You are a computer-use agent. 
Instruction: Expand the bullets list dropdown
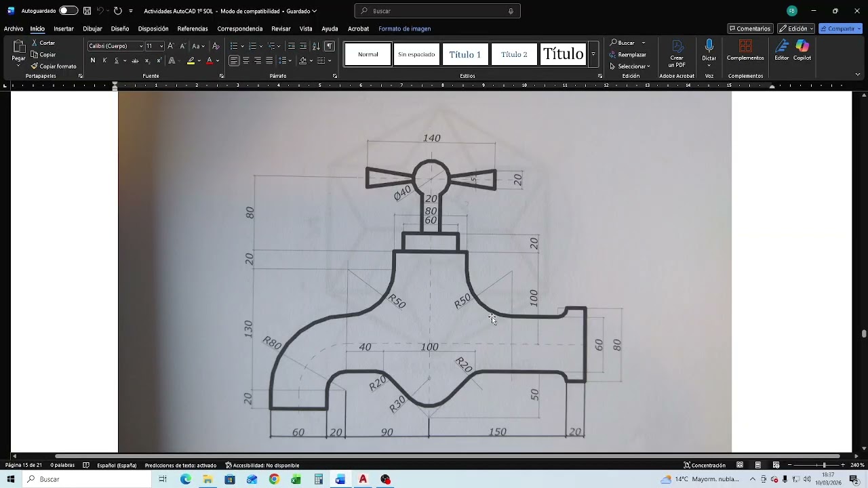coord(242,46)
